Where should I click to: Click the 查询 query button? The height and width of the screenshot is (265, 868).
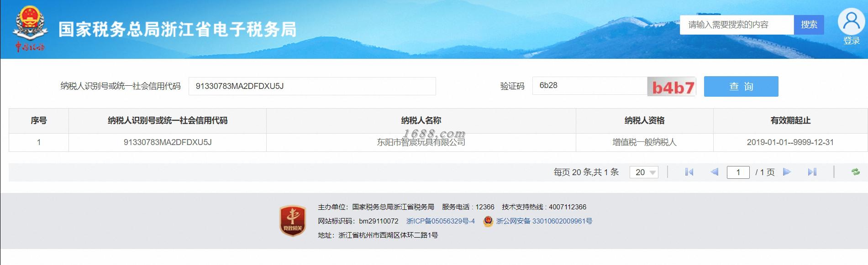pos(741,86)
